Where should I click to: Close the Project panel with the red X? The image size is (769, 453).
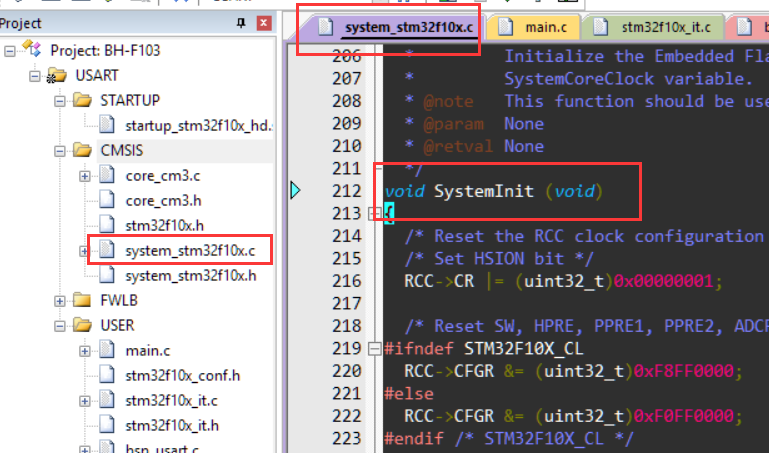(x=263, y=23)
